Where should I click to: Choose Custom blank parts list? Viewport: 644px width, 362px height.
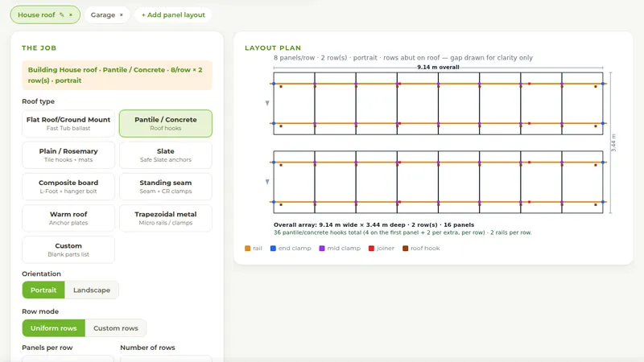[68, 249]
